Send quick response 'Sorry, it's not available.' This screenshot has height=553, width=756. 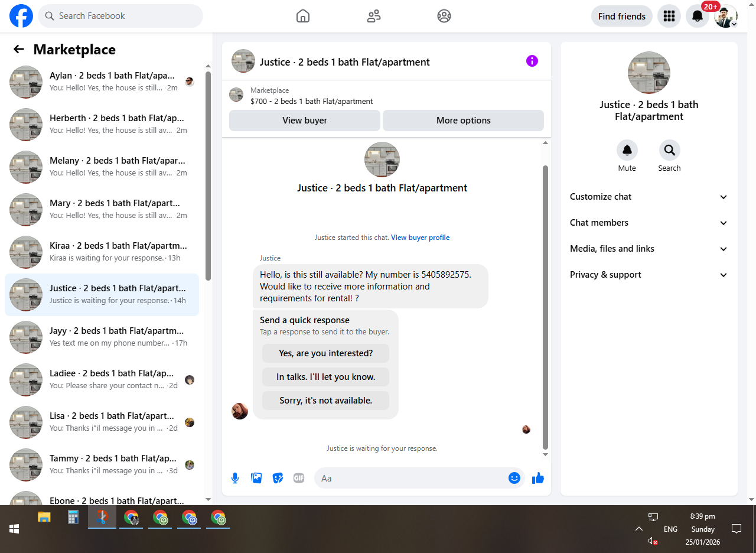[326, 401]
